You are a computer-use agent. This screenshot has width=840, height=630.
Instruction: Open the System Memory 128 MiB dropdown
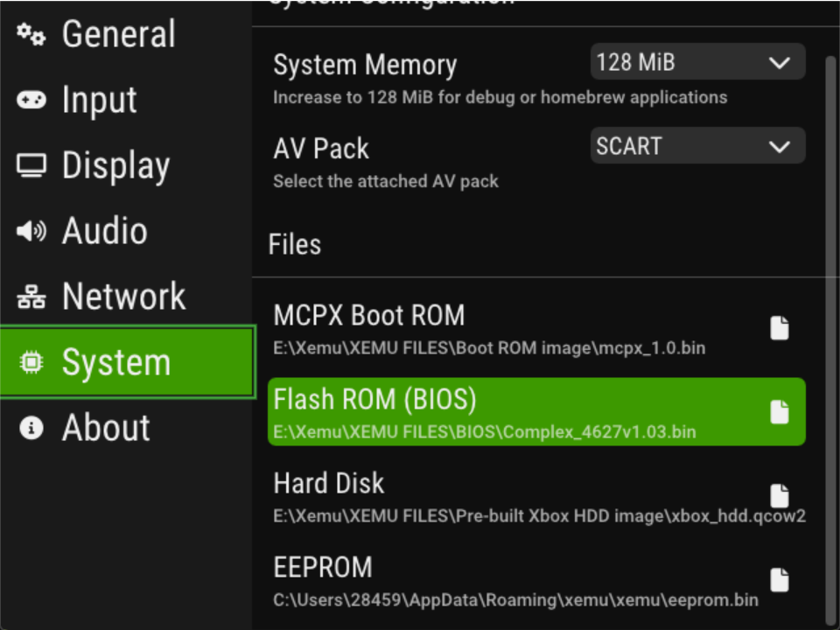click(x=697, y=62)
